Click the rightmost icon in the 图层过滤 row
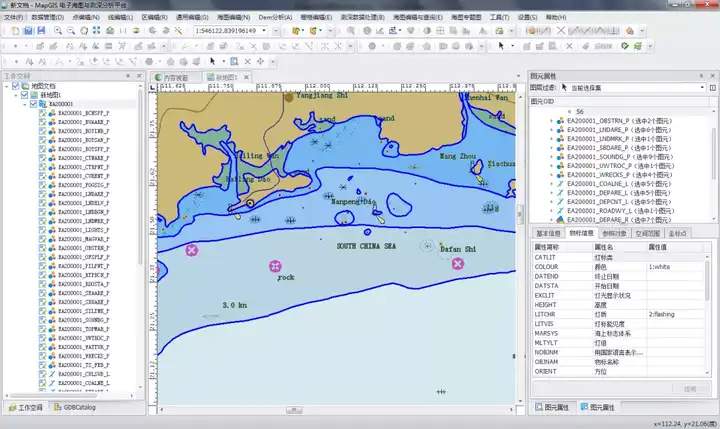 click(x=713, y=87)
